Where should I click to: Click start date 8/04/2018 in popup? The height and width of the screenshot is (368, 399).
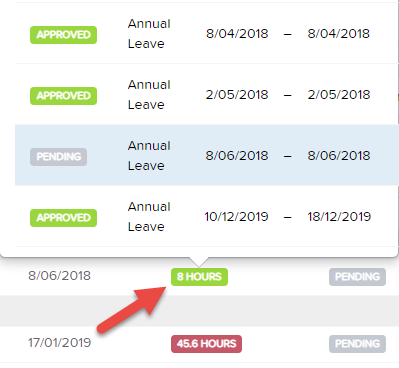(x=237, y=34)
